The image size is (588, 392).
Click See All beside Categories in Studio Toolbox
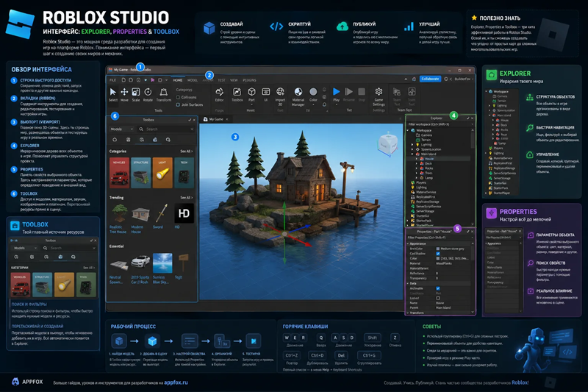pyautogui.click(x=187, y=152)
